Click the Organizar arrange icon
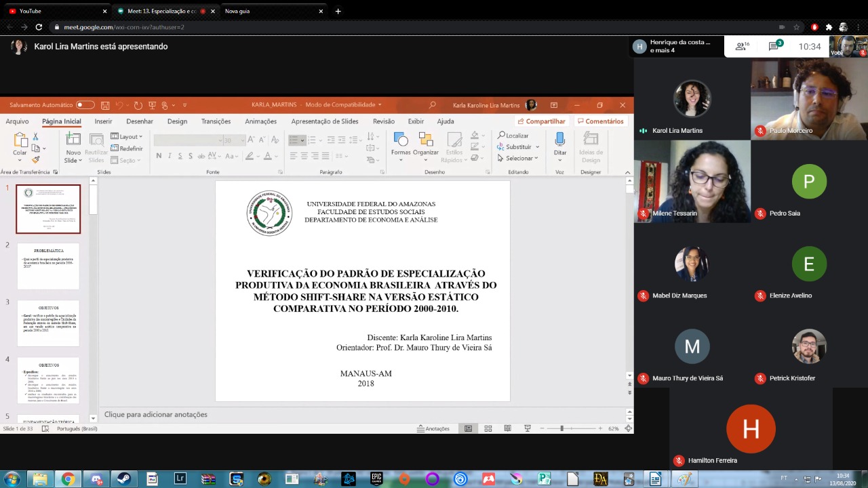 point(426,140)
